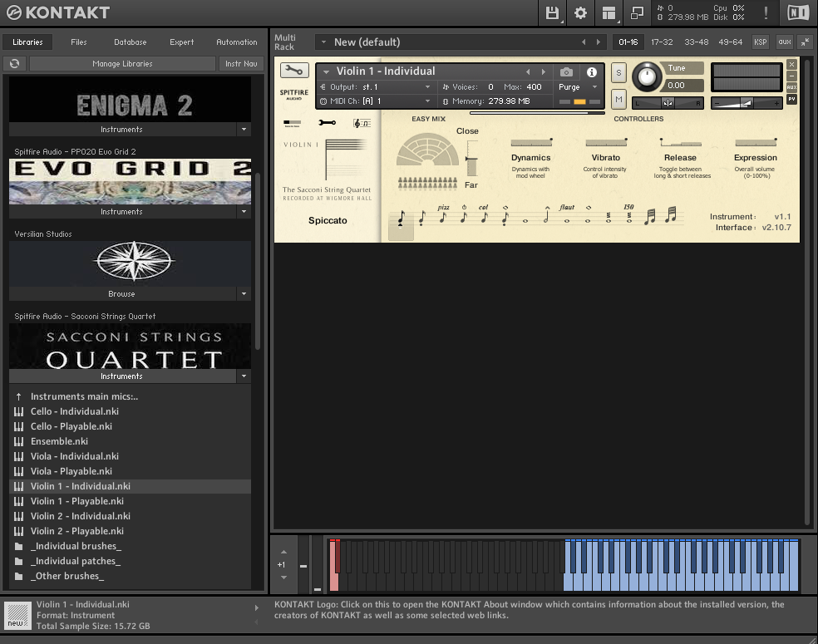The height and width of the screenshot is (644, 818).
Task: Click the KONTAKT logo
Action: (x=58, y=12)
